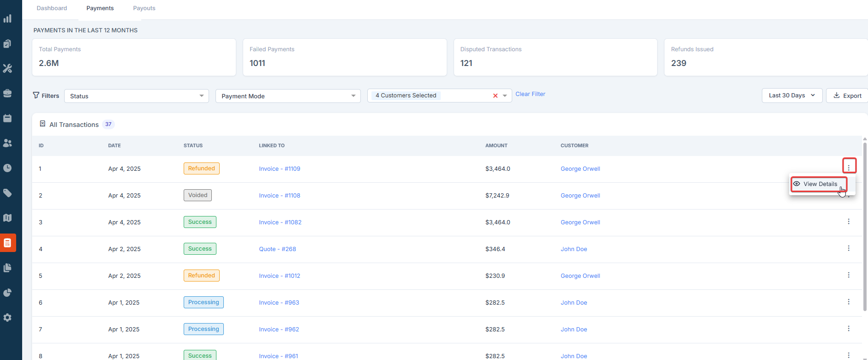Open the bar chart analytics sidebar icon
The image size is (868, 360).
(7, 18)
